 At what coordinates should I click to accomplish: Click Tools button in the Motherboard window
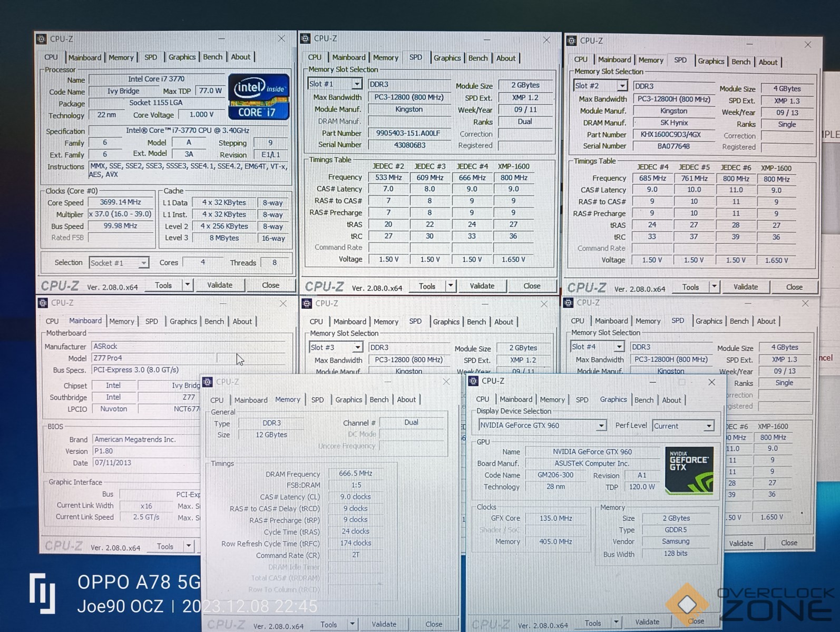[x=165, y=546]
